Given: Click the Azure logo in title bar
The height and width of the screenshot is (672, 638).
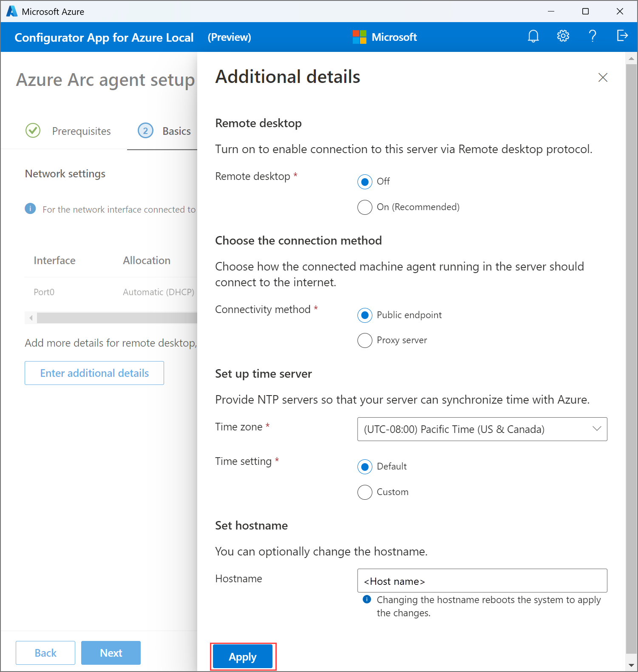Looking at the screenshot, I should 12,11.
